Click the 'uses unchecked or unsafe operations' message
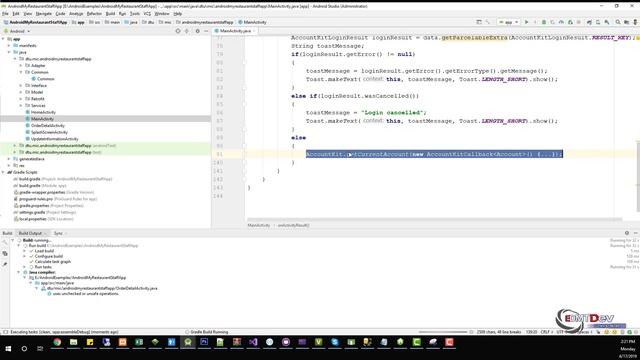 point(86,293)
